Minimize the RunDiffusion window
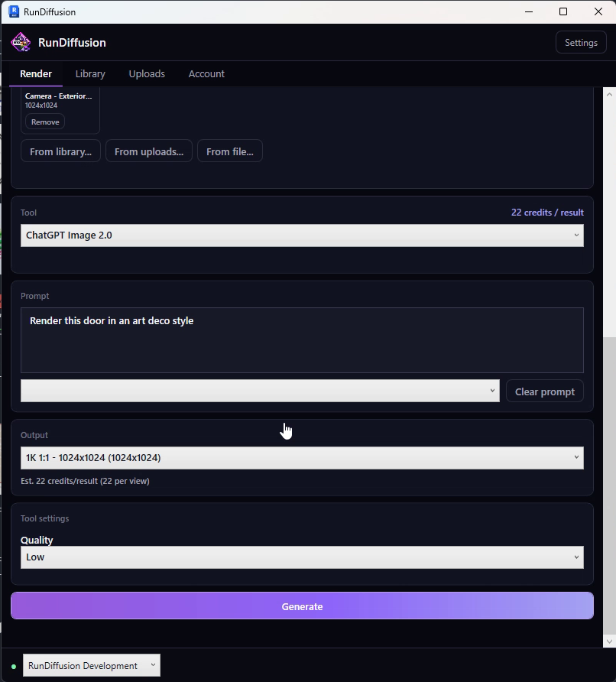This screenshot has width=616, height=682. [529, 11]
